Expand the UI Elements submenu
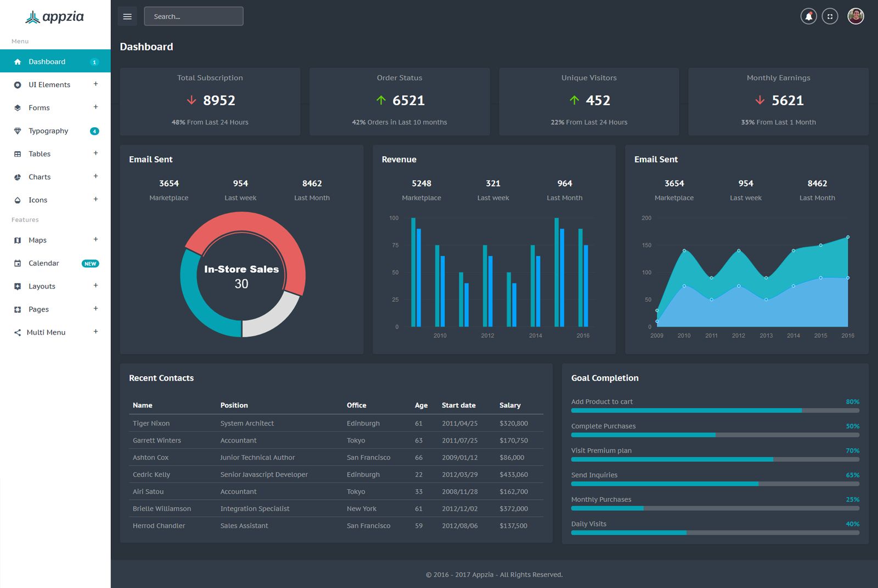The height and width of the screenshot is (588, 878). [x=95, y=84]
